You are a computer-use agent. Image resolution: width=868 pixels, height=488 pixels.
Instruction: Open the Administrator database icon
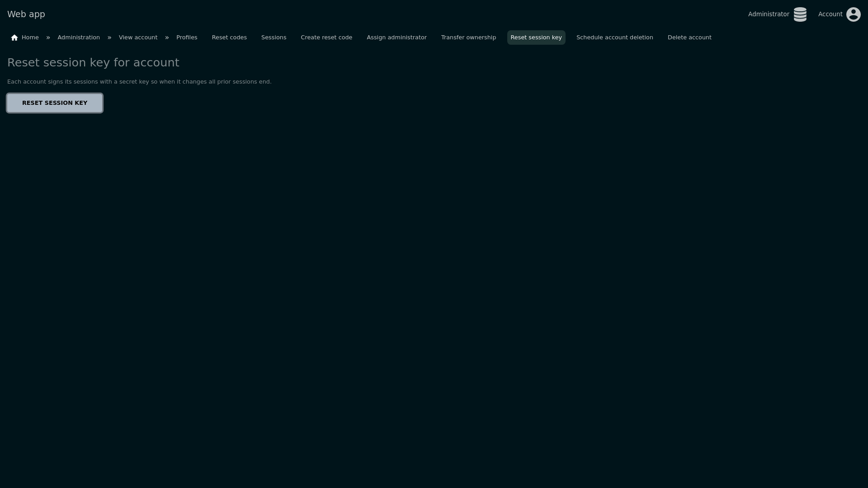click(800, 14)
